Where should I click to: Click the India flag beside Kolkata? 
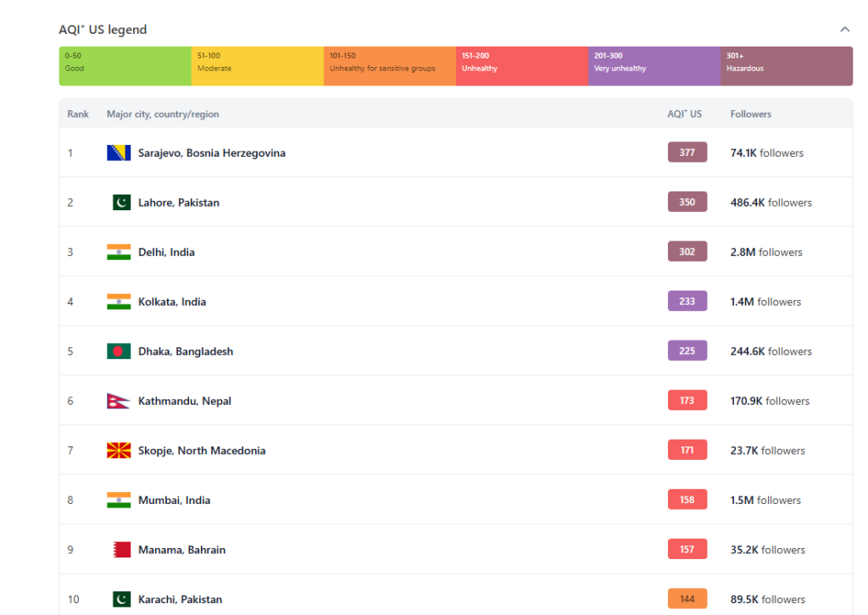[x=118, y=302]
